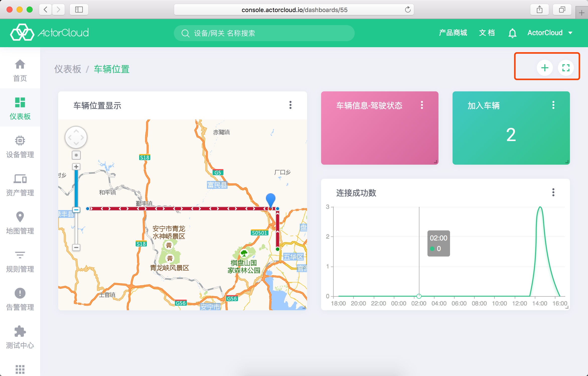Click the resize handle of 加入车辆 card
The height and width of the screenshot is (376, 588).
[567, 162]
